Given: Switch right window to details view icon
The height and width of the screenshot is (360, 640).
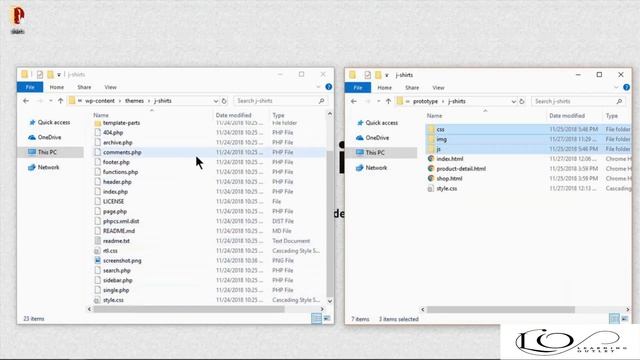Looking at the screenshot, I should point(614,319).
